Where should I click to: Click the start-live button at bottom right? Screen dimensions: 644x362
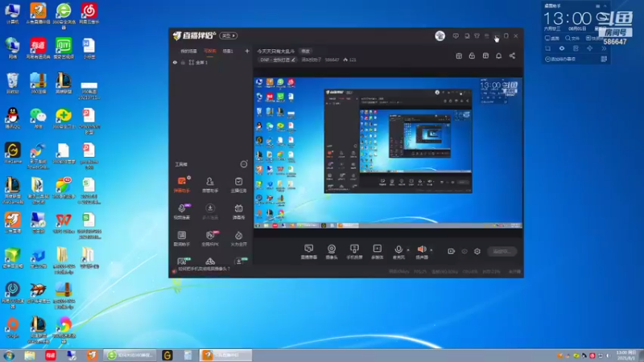tap(502, 251)
